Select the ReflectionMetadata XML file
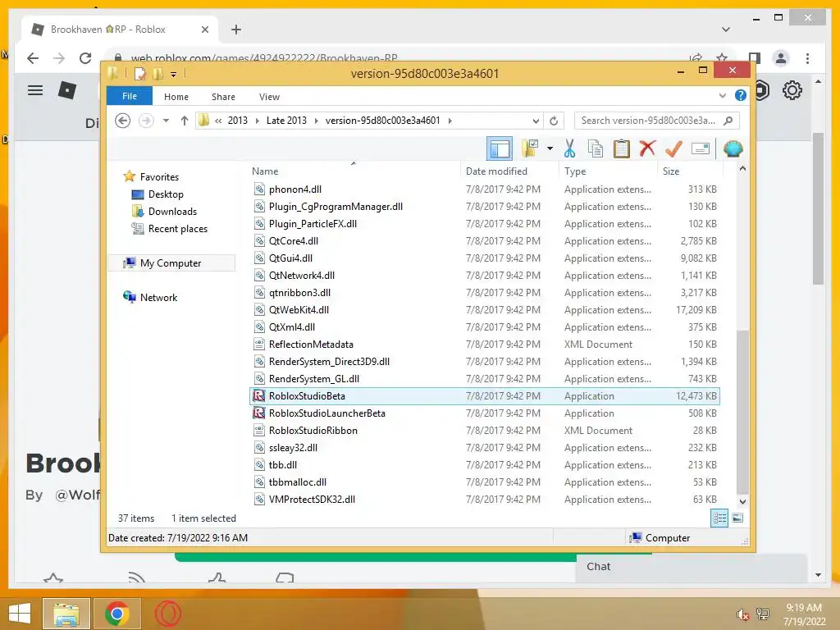Screen dimensions: 840x630 coord(485,345)
